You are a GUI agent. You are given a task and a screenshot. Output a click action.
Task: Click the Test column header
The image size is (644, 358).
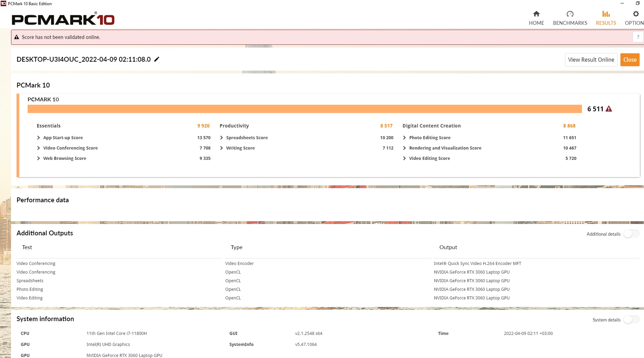[27, 247]
